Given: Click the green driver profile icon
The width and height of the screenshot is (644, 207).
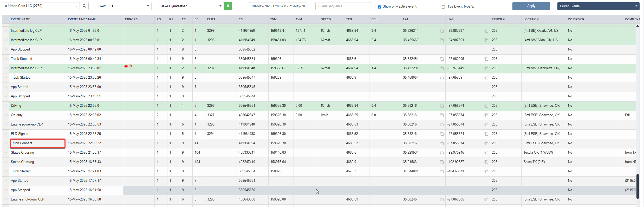Looking at the screenshot, I should click(x=228, y=6).
